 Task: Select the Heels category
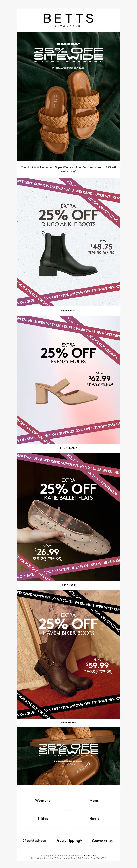(94, 819)
